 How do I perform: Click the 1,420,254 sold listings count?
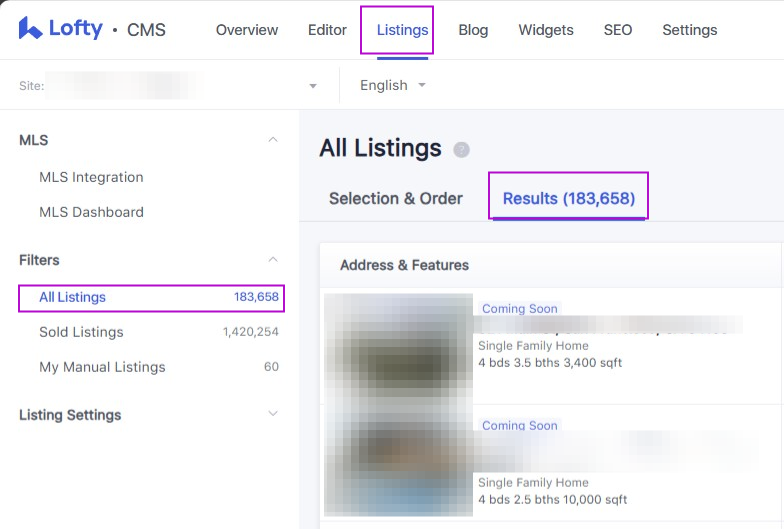[250, 332]
